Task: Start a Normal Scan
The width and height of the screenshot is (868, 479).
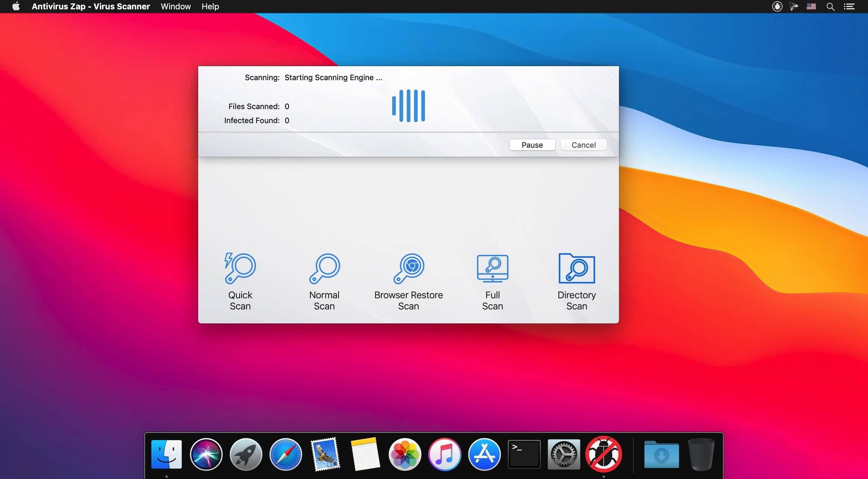Action: pos(324,282)
